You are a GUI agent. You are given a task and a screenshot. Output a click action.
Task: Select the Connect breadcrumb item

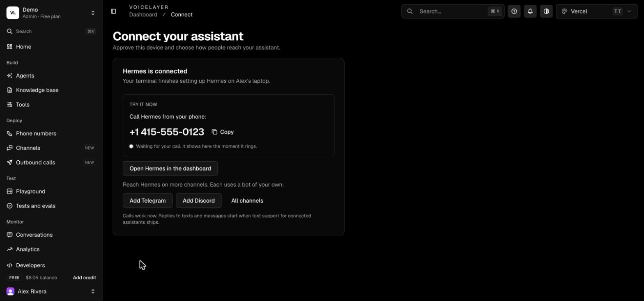[182, 15]
